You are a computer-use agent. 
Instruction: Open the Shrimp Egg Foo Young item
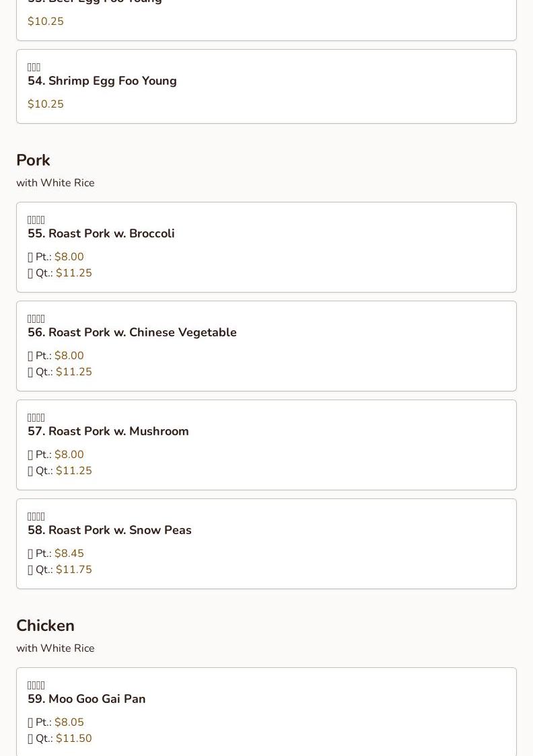tap(102, 81)
